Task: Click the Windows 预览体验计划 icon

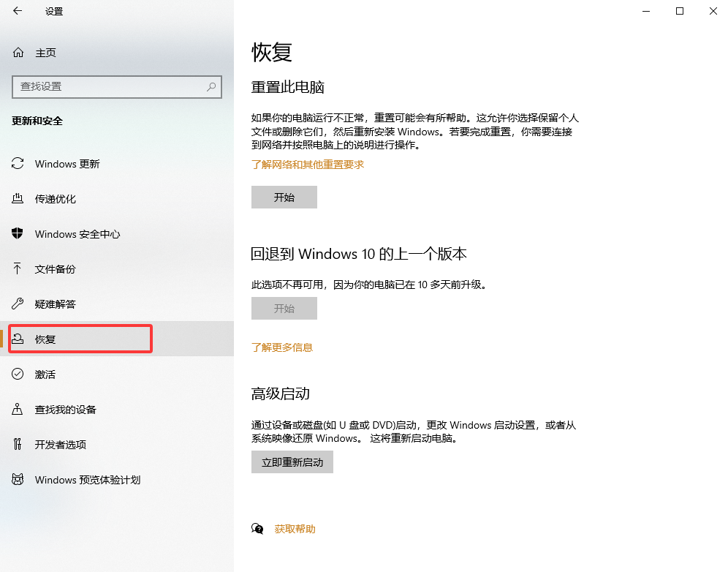Action: (18, 479)
